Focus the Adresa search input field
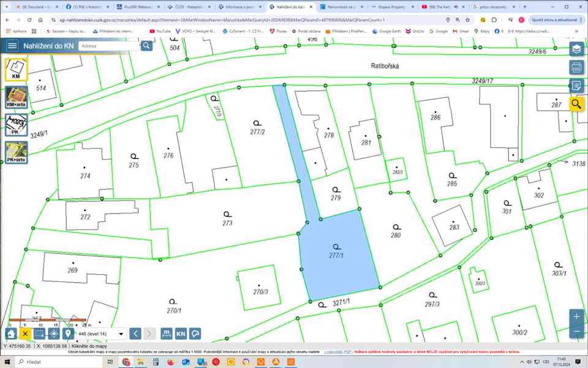This screenshot has width=588, height=368. [109, 46]
